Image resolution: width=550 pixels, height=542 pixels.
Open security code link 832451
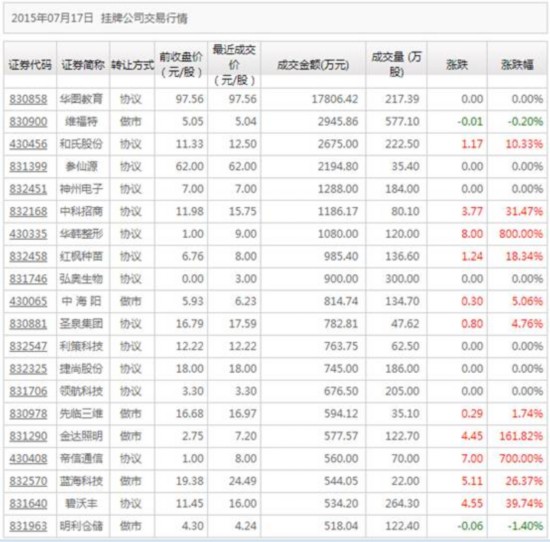click(x=28, y=189)
